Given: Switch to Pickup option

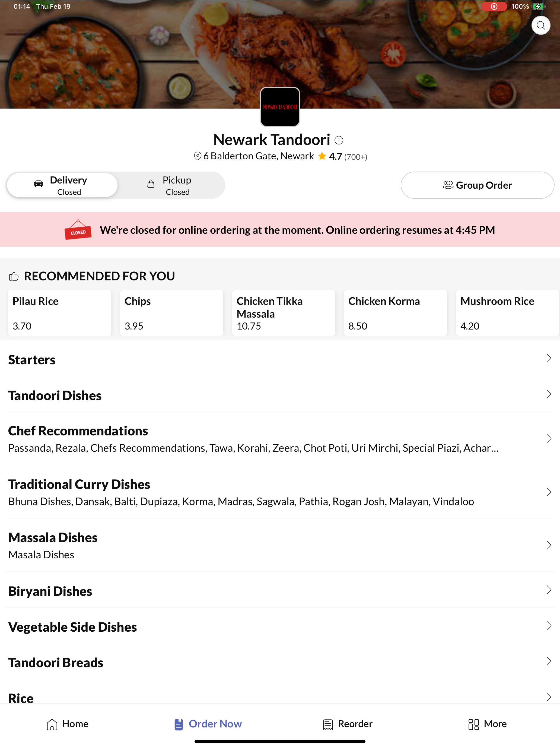Looking at the screenshot, I should pos(170,185).
